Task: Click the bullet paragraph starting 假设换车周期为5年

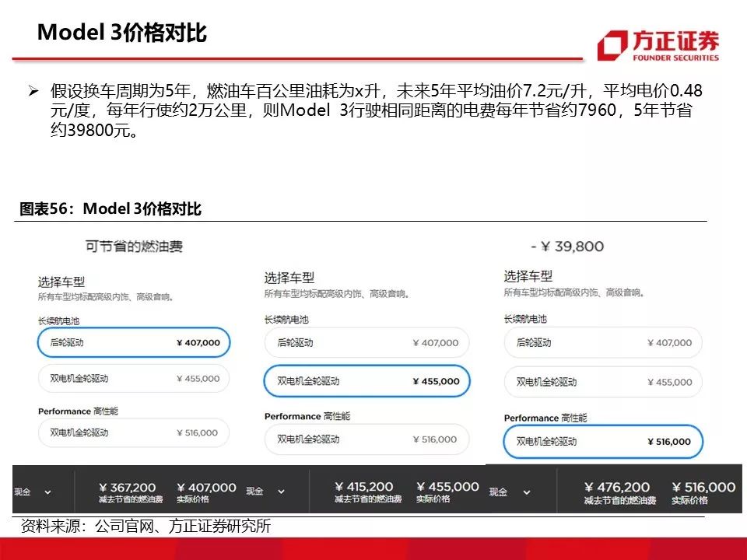Action: (377, 110)
